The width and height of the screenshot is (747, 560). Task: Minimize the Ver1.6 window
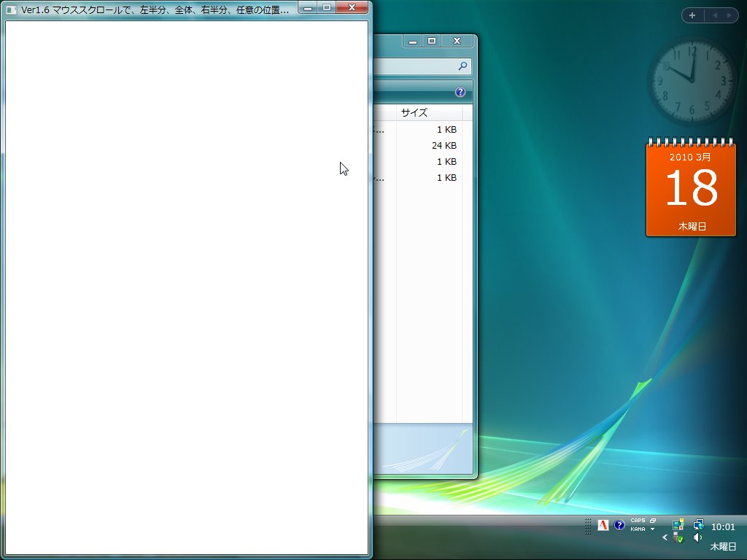coord(308,7)
